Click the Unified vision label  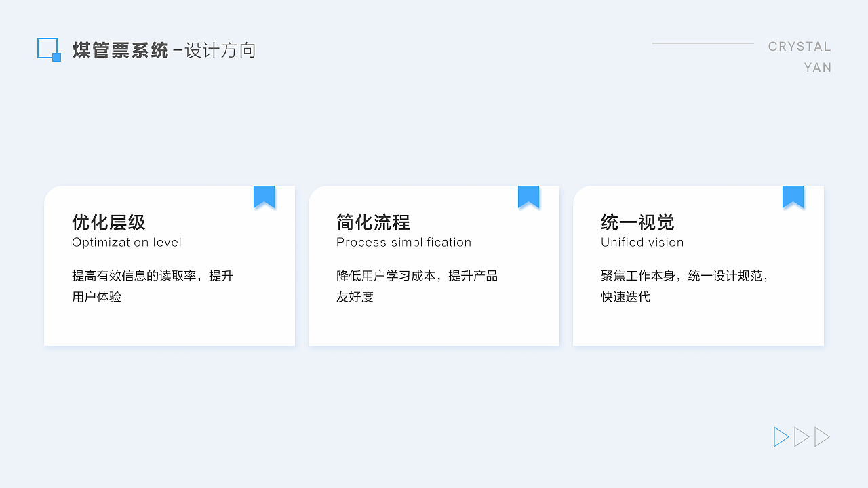click(642, 243)
